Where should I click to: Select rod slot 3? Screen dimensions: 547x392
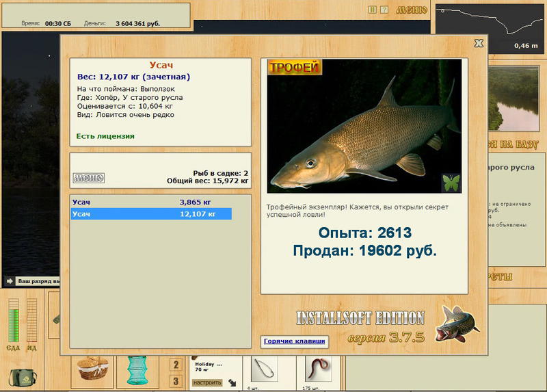point(176,381)
